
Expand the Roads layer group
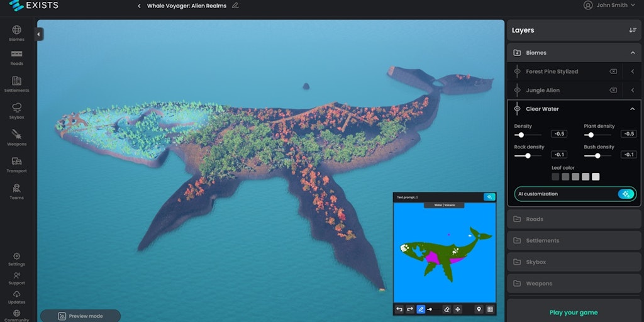574,219
